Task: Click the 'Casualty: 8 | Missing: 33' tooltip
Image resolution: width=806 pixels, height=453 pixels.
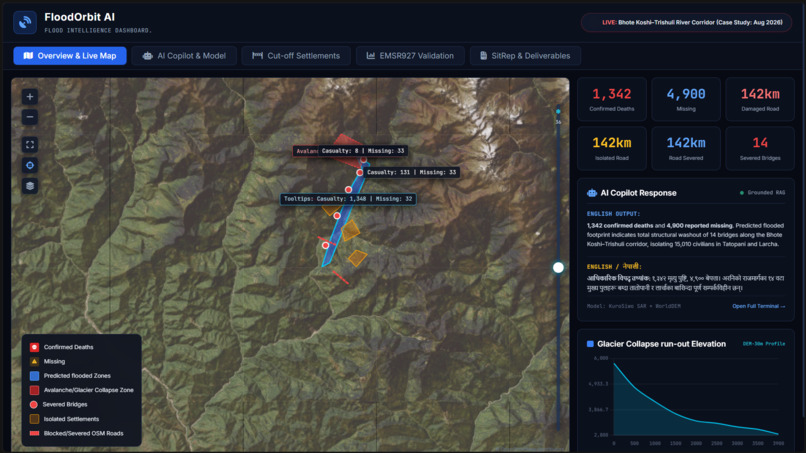Action: coord(363,151)
